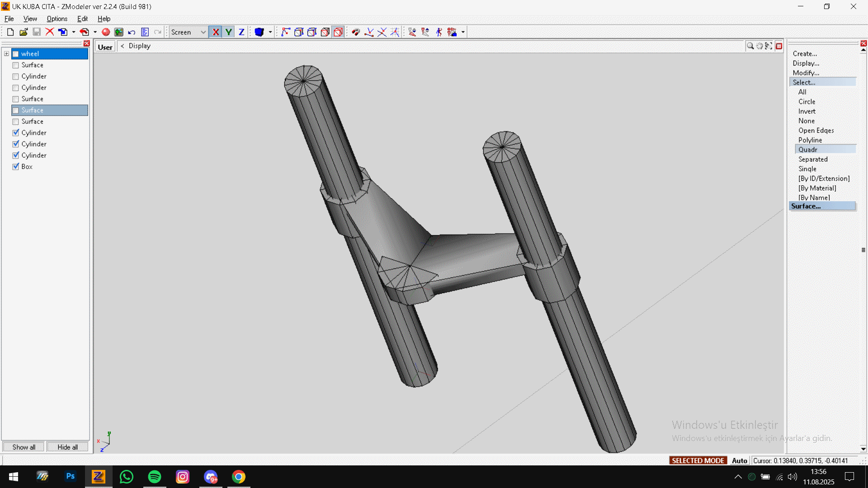Viewport: 868px width, 488px height.
Task: Check the first Cylinder checkbox
Action: point(16,76)
